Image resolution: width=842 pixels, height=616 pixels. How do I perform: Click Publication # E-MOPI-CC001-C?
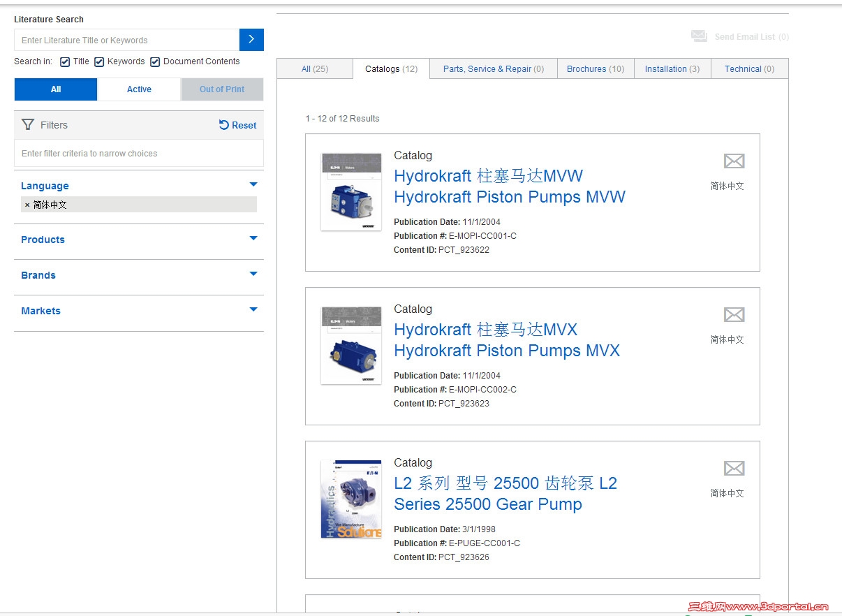(455, 236)
